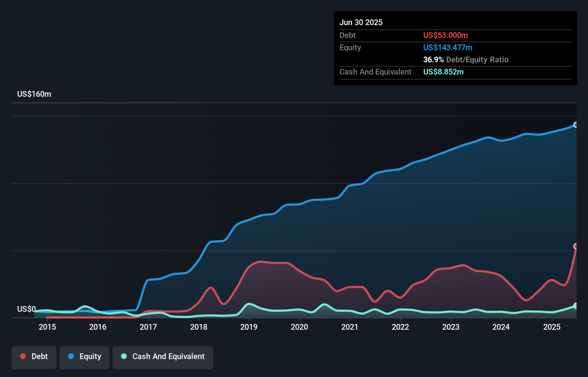This screenshot has height=377, width=588.
Task: Click the red Debt legend dot
Action: coord(23,356)
